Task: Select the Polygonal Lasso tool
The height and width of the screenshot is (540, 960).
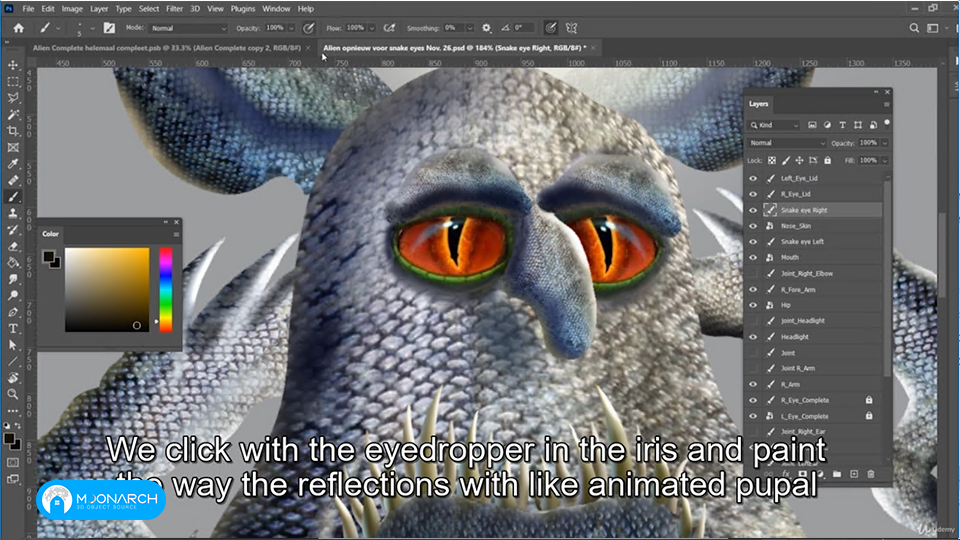Action: 13,98
